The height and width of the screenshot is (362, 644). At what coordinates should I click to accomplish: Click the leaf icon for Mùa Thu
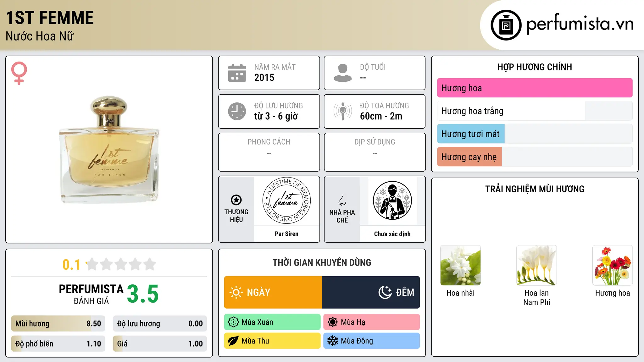[233, 341]
